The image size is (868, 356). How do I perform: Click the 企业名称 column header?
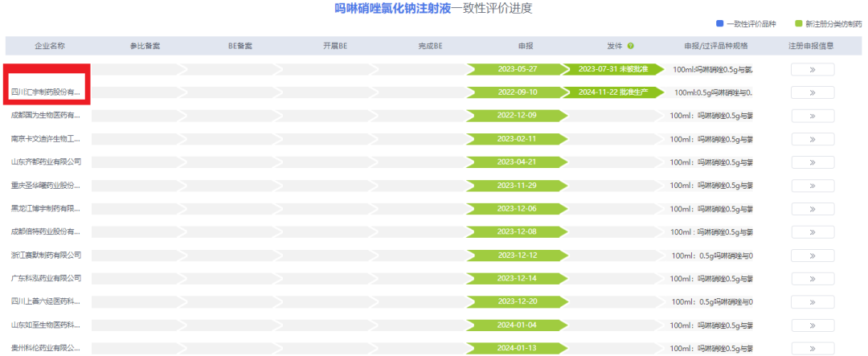coord(51,46)
